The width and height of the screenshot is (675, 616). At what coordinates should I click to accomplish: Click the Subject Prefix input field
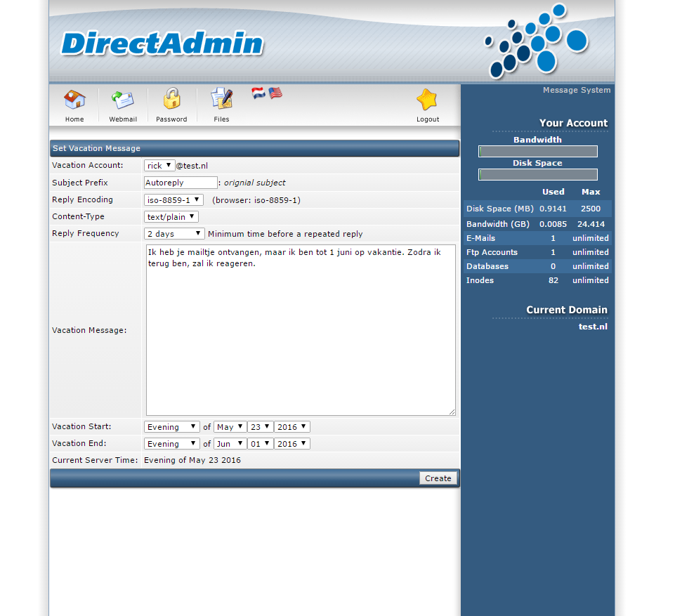point(181,183)
